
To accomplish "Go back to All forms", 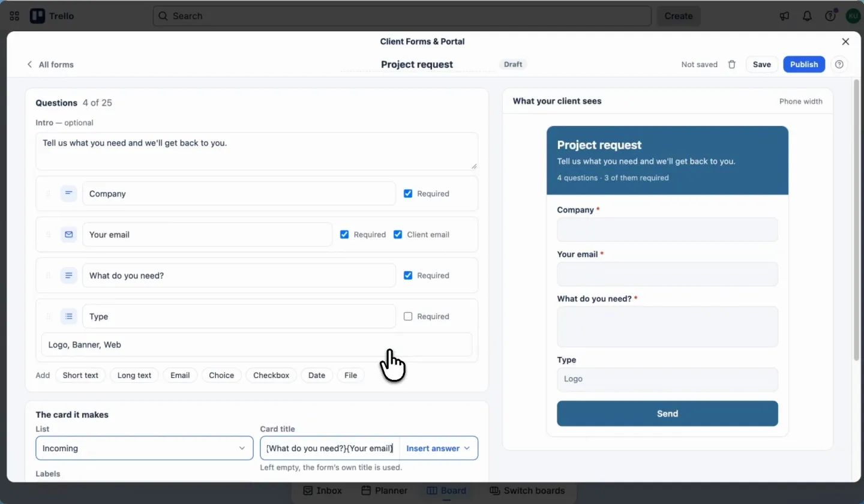I will tap(50, 65).
